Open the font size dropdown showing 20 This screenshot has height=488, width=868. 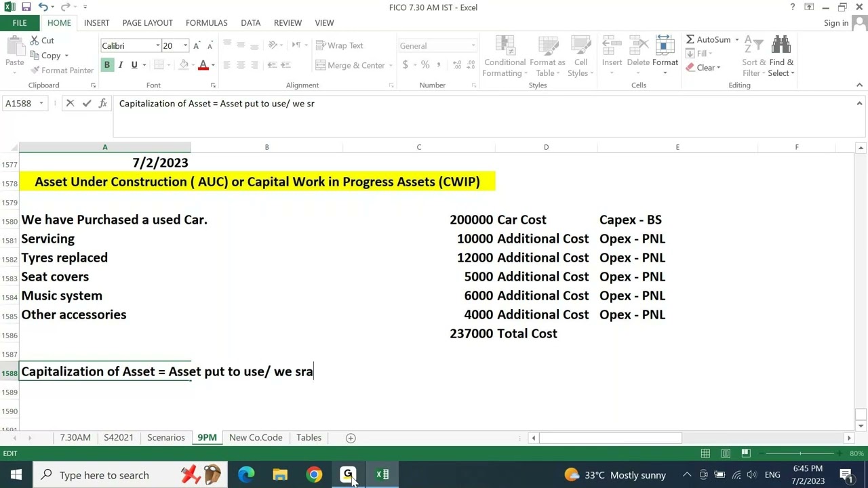(x=184, y=45)
